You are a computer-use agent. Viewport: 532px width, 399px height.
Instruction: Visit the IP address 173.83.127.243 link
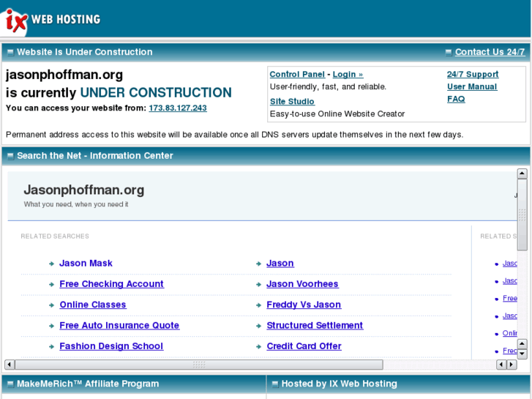(178, 108)
